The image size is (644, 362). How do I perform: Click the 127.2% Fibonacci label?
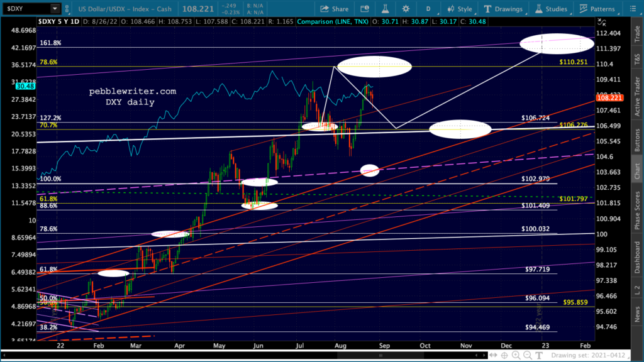pos(50,118)
